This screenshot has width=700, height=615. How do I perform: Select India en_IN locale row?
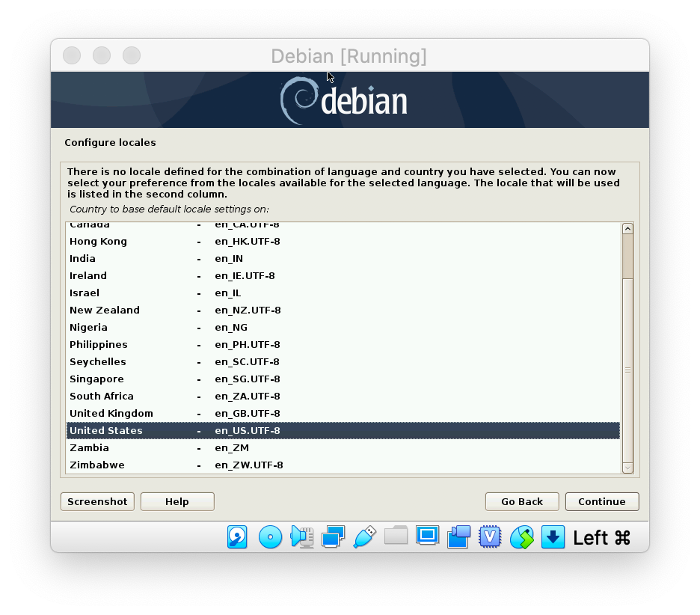343,259
